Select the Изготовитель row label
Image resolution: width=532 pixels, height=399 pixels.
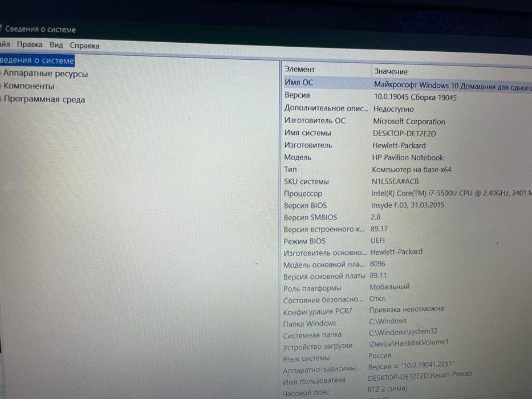(x=308, y=145)
